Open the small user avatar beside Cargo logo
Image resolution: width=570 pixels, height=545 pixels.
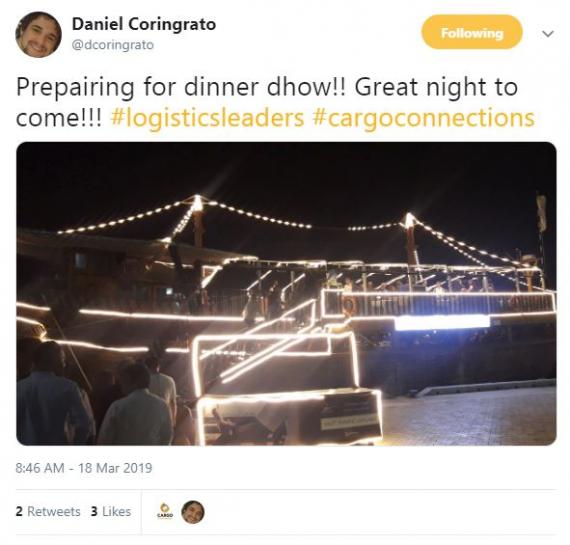pyautogui.click(x=193, y=512)
